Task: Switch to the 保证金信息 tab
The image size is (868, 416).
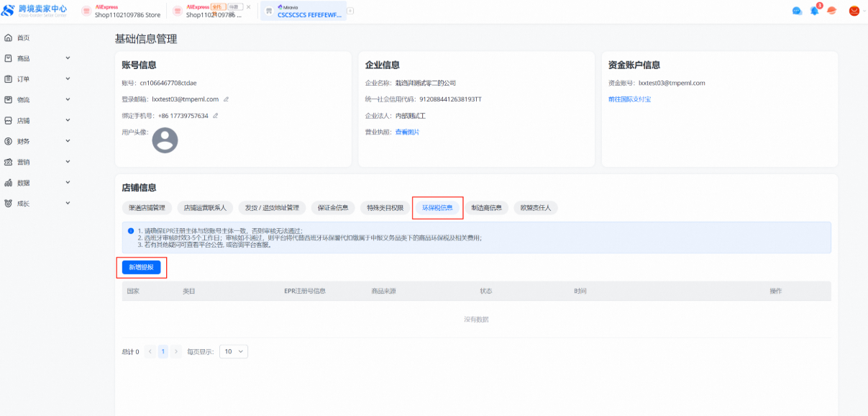Action: [x=333, y=208]
